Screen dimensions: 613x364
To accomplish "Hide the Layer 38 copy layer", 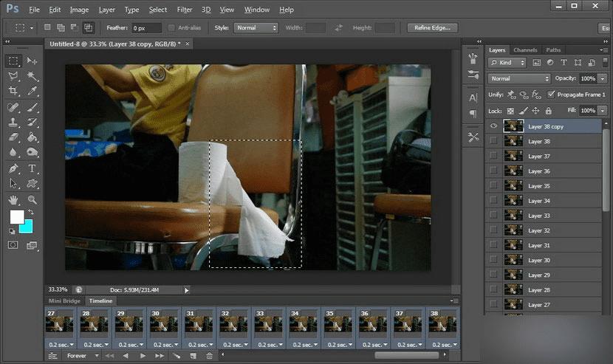I will click(x=493, y=126).
